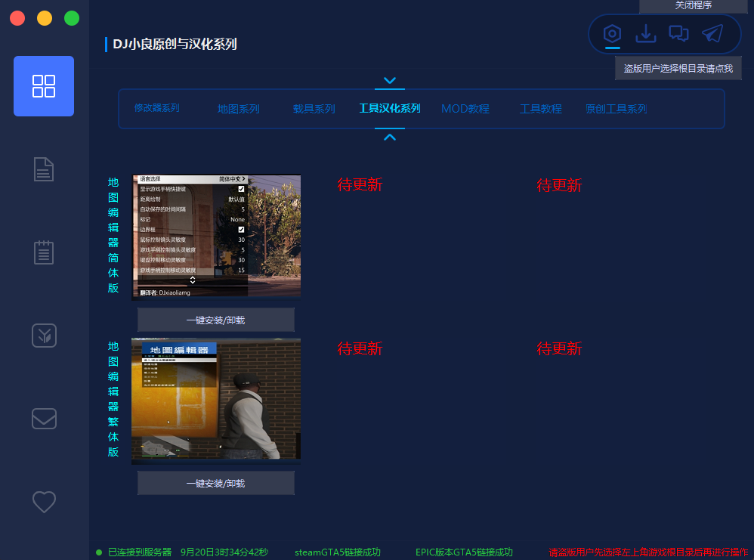
Task: Click the document page icon in sidebar
Action: tap(44, 169)
